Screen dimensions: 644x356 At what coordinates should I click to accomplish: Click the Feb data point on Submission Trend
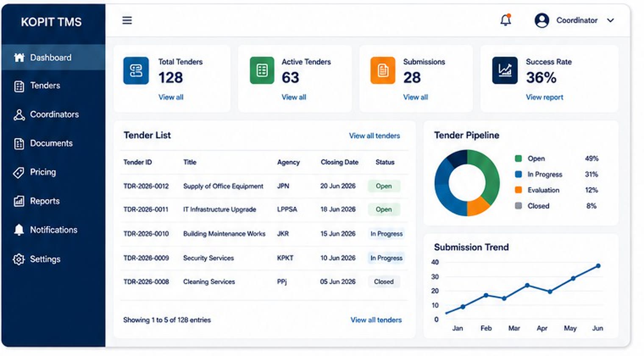(486, 295)
